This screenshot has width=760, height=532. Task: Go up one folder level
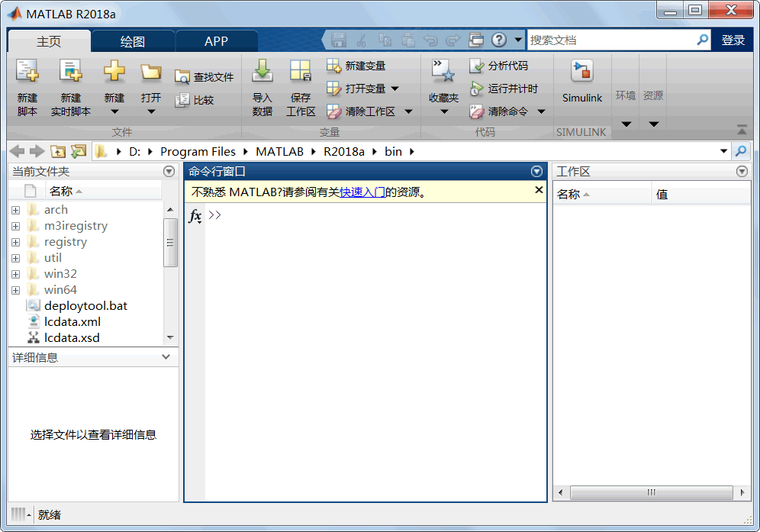[x=58, y=152]
